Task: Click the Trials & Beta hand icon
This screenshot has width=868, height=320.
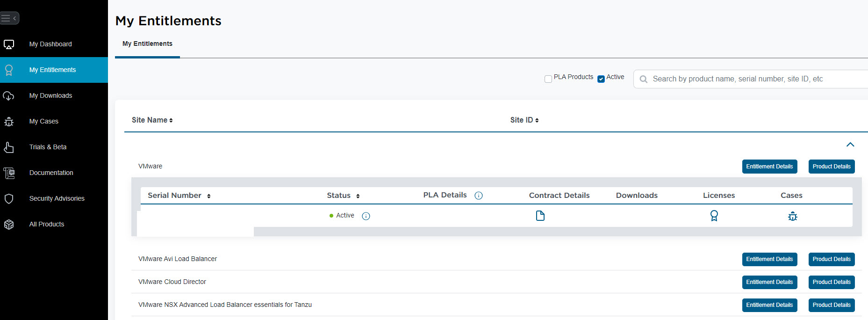Action: pyautogui.click(x=9, y=147)
